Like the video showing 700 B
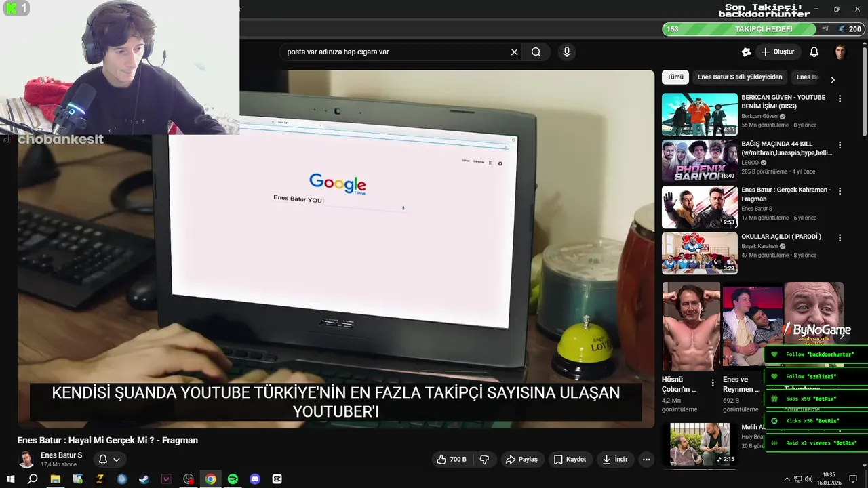The image size is (868, 488). [x=452, y=460]
